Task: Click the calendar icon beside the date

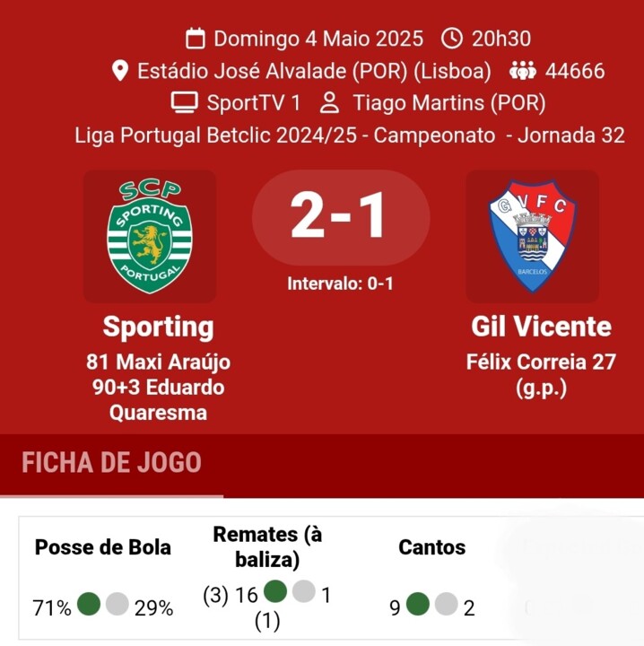Action: click(196, 39)
